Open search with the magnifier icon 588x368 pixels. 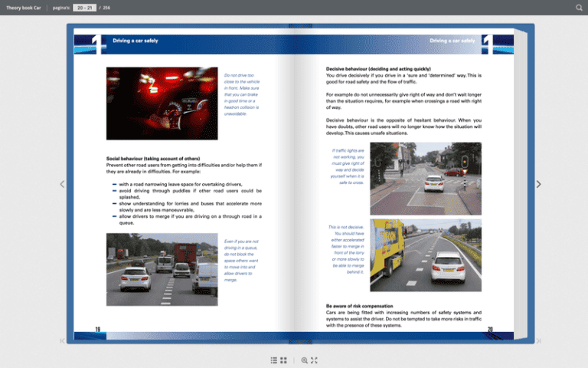point(579,8)
